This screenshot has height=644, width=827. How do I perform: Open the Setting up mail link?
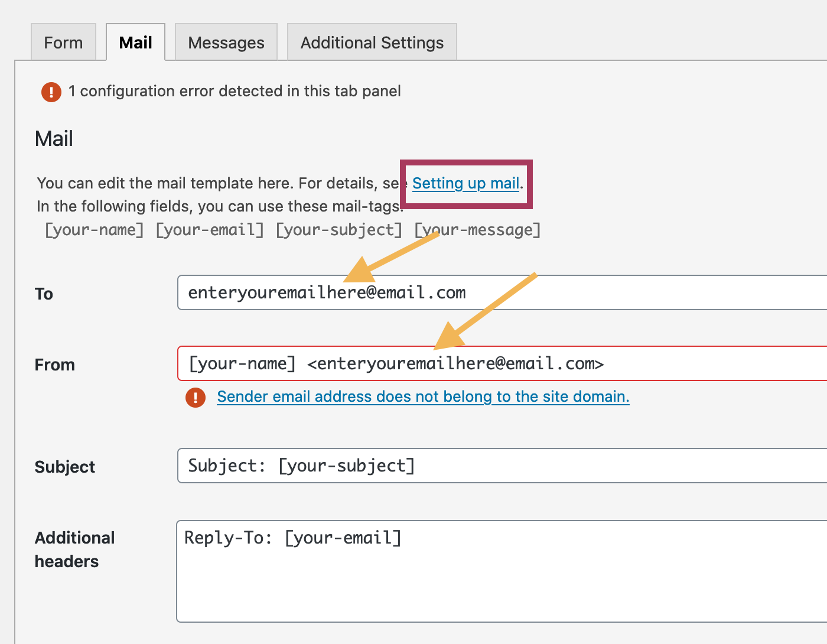point(466,184)
